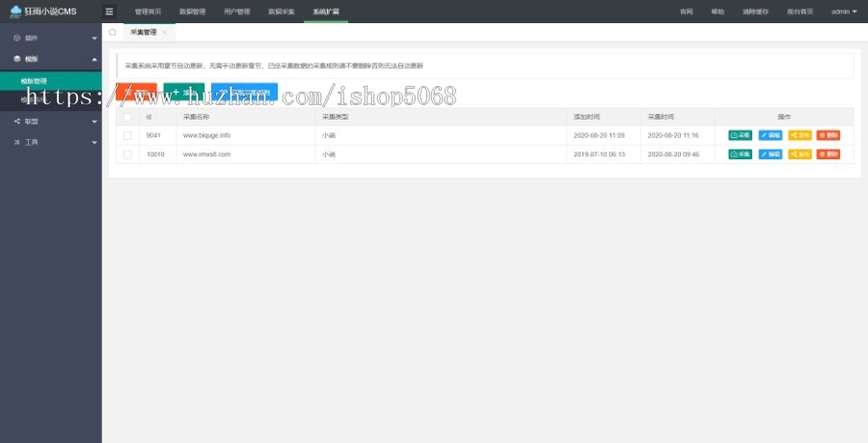Image resolution: width=868 pixels, height=443 pixels.
Task: Click 编辑 for row 10010
Action: pos(770,154)
